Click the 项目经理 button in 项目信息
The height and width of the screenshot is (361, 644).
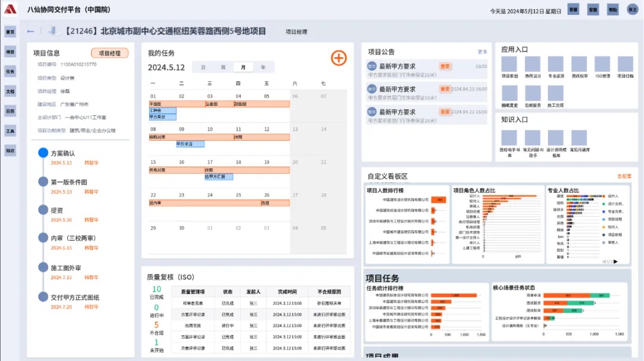[110, 53]
